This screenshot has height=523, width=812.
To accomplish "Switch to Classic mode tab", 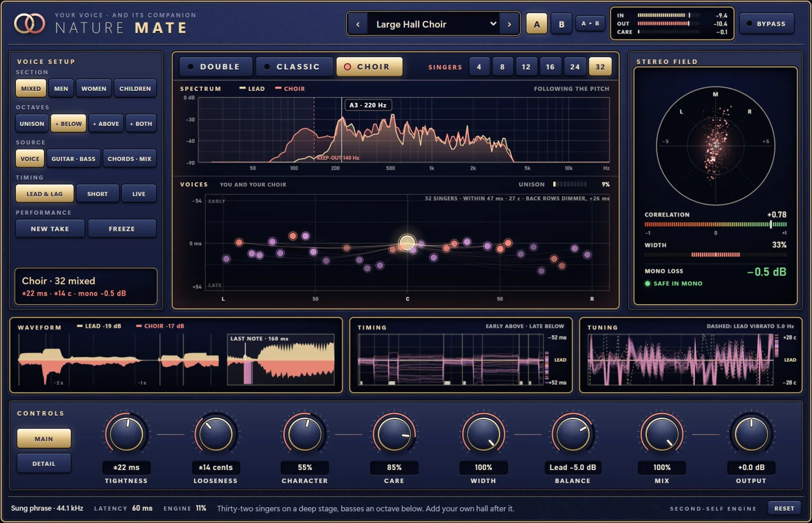I will [294, 67].
